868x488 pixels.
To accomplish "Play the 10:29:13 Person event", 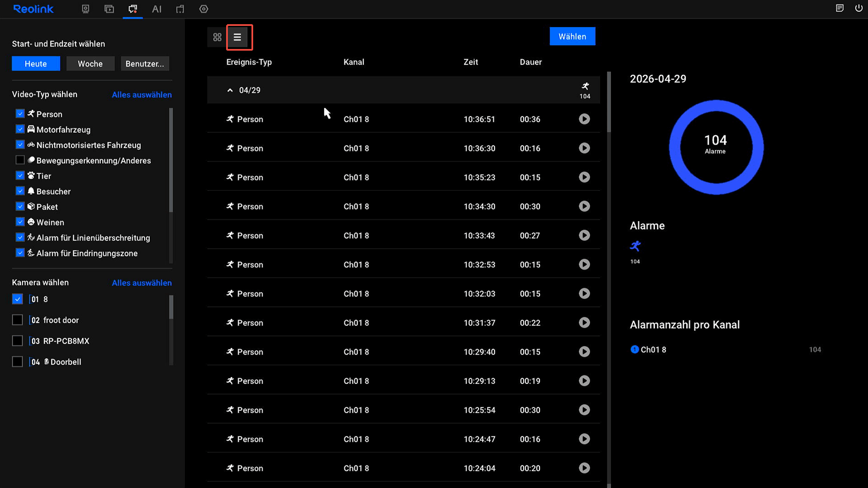I will [x=584, y=381].
